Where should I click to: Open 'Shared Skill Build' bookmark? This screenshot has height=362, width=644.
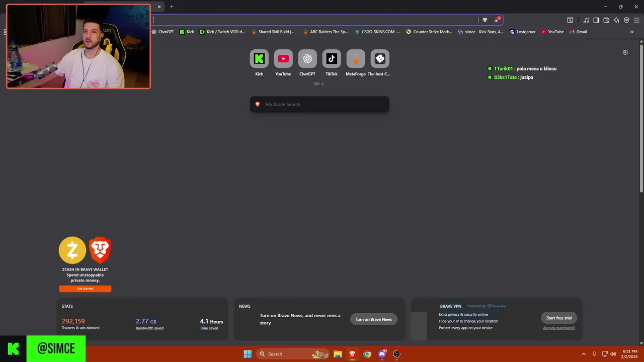pos(273,32)
